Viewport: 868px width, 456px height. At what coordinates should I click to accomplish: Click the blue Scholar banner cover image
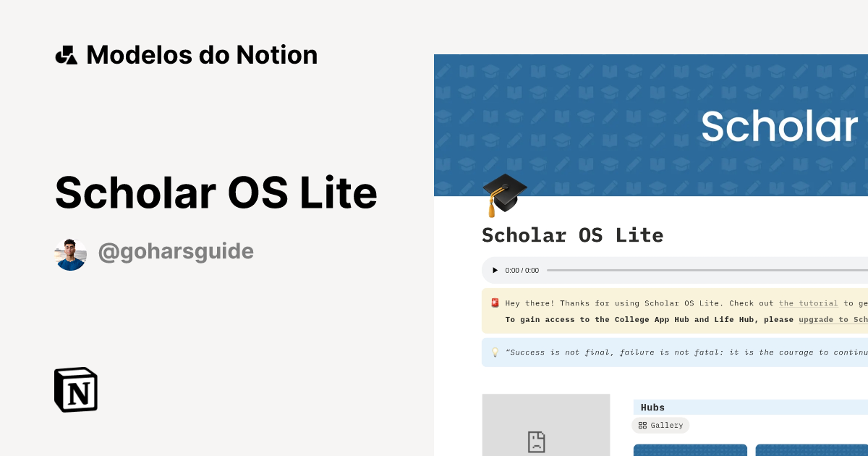pyautogui.click(x=651, y=124)
